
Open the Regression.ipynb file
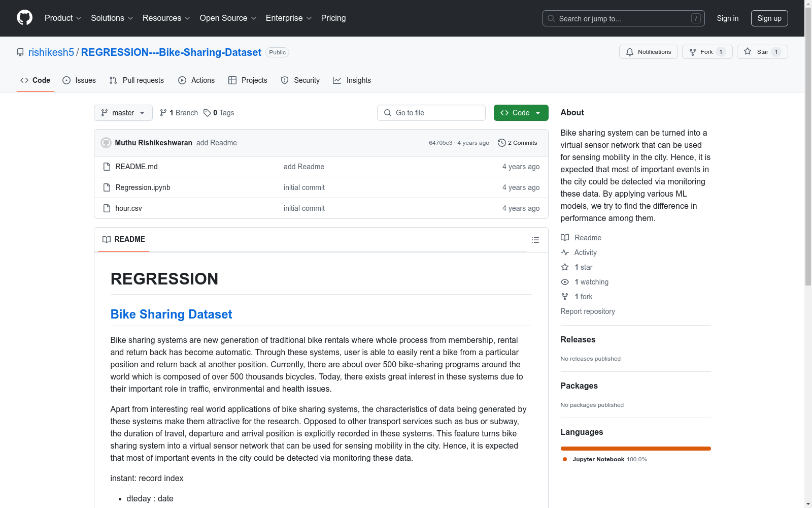tap(143, 187)
